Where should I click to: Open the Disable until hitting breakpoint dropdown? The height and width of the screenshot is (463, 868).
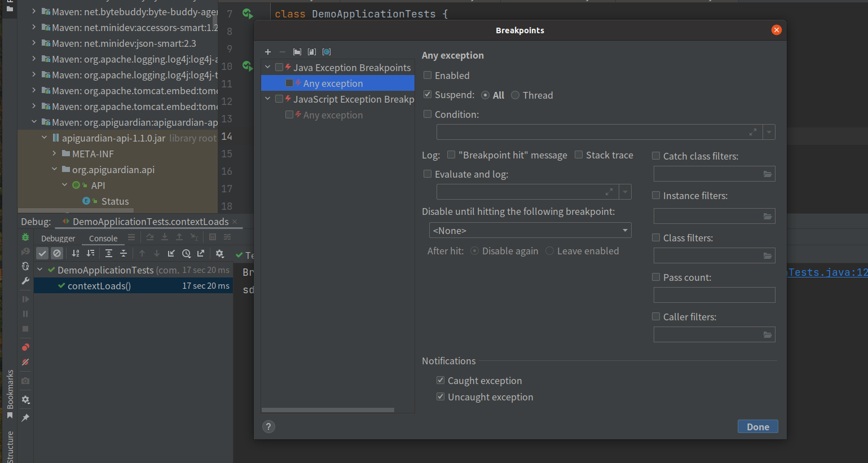tap(530, 231)
